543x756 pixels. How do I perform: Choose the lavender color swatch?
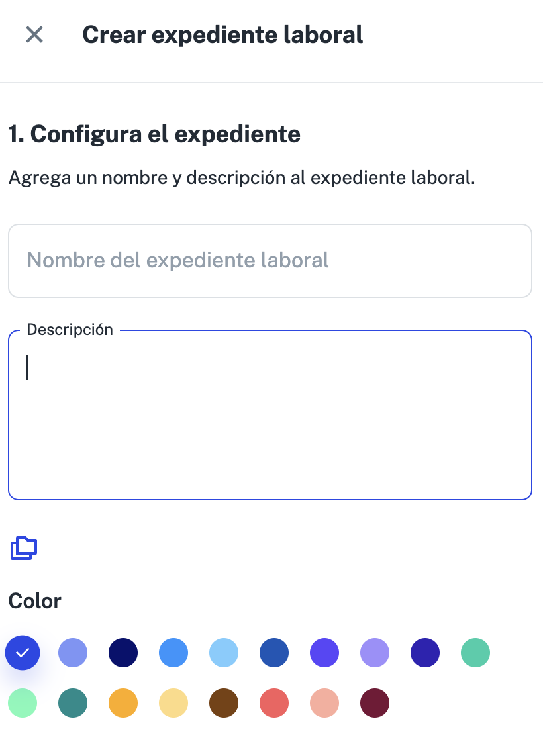point(375,652)
